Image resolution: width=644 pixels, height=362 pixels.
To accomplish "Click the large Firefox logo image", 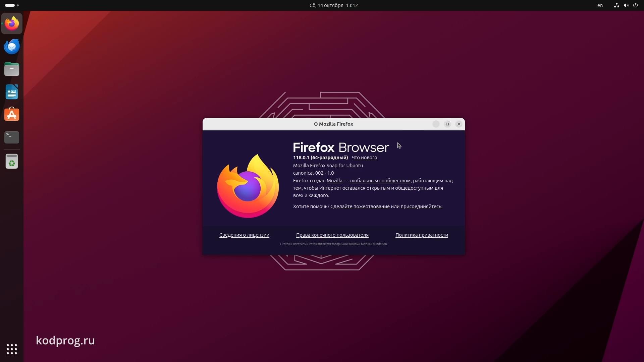I will point(248,186).
